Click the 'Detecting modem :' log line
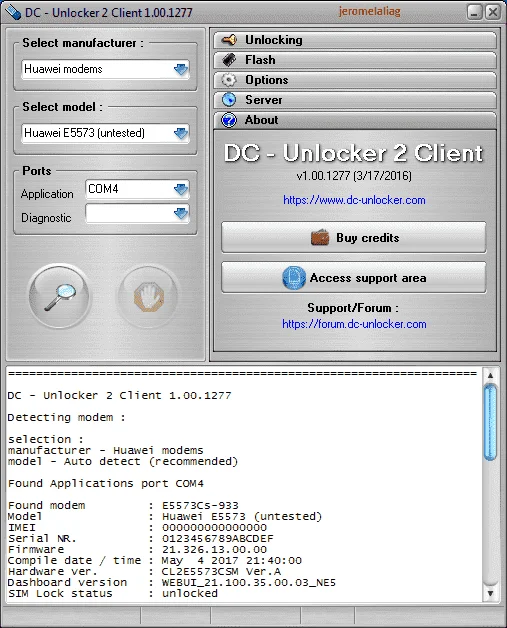The image size is (507, 628). click(66, 417)
